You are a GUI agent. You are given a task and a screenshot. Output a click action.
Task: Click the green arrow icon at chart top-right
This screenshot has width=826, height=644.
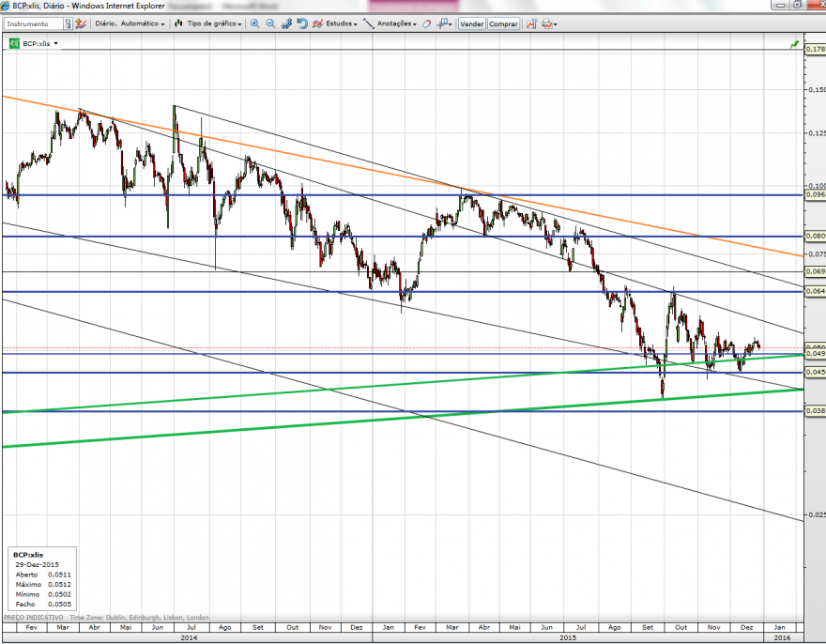click(794, 45)
